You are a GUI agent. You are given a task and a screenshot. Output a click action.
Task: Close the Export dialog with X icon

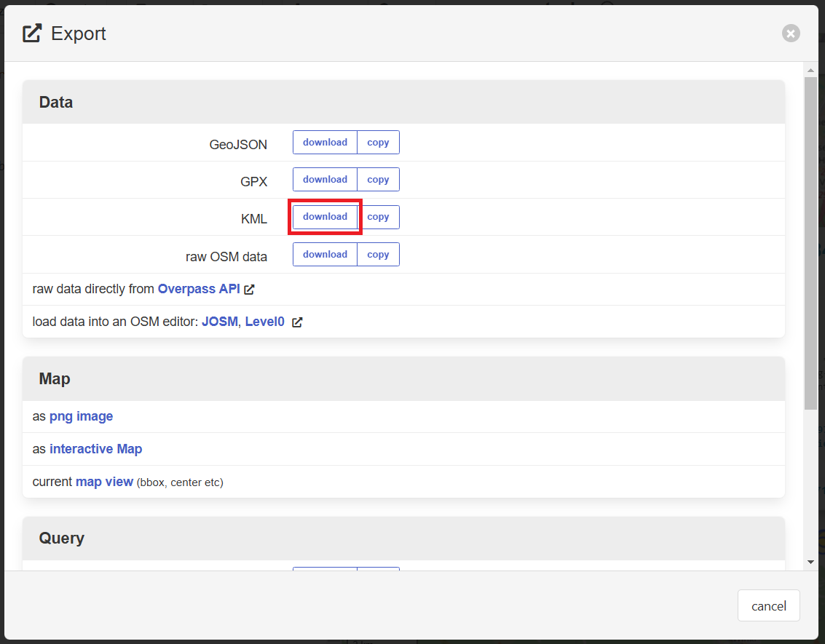click(x=791, y=33)
